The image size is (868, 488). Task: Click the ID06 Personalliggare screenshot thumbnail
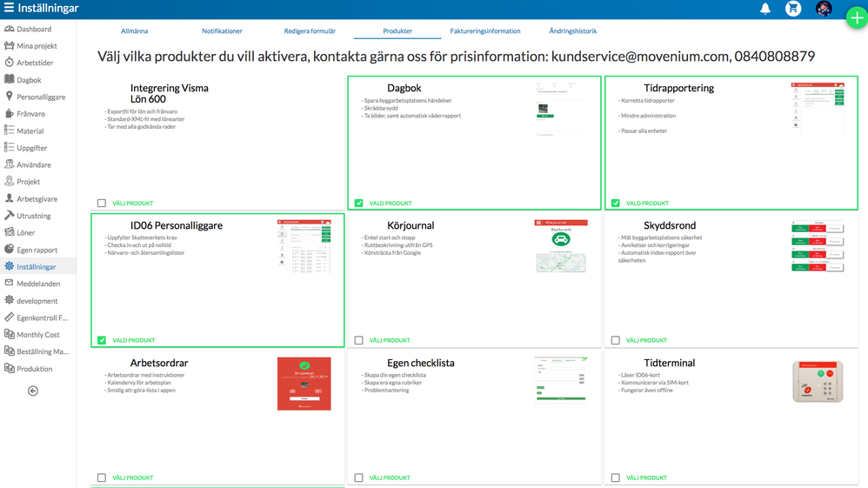[x=304, y=246]
